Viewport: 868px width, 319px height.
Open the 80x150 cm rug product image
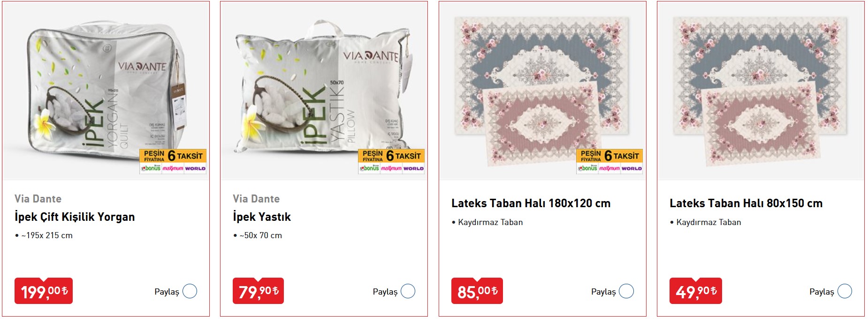[761, 91]
